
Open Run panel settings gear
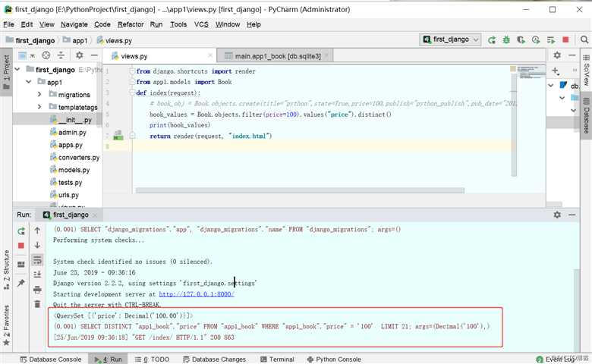click(x=557, y=215)
